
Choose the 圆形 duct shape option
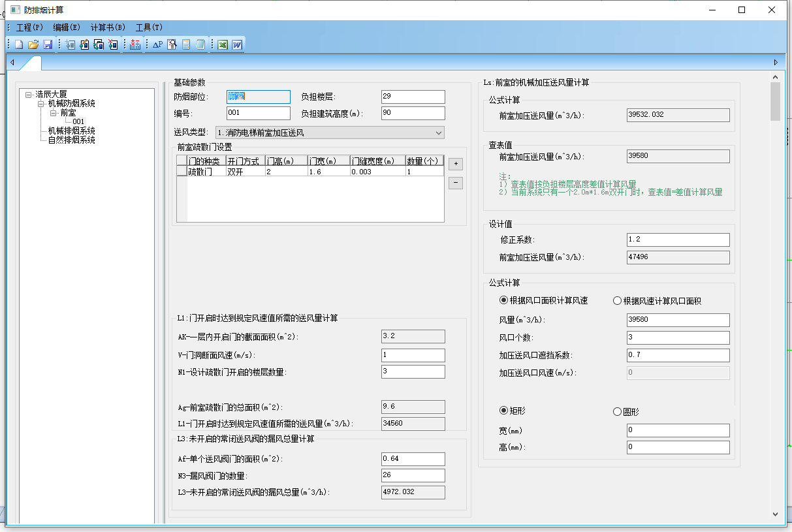tap(617, 411)
